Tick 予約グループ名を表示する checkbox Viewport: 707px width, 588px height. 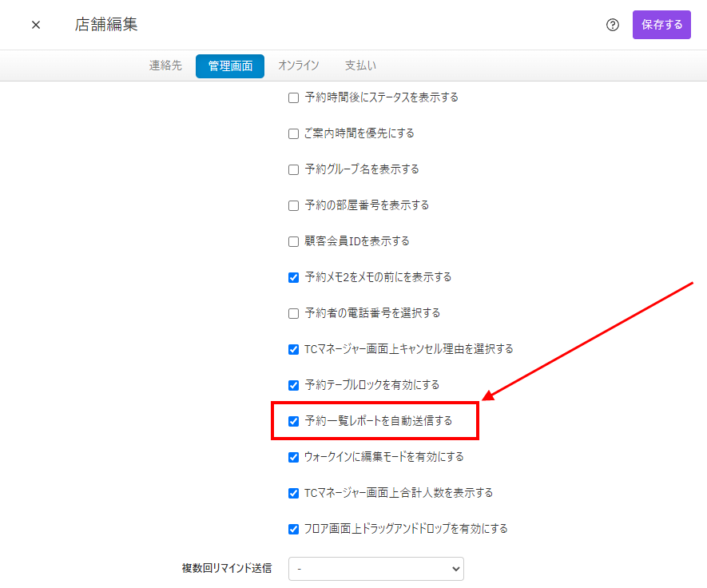[x=293, y=170]
